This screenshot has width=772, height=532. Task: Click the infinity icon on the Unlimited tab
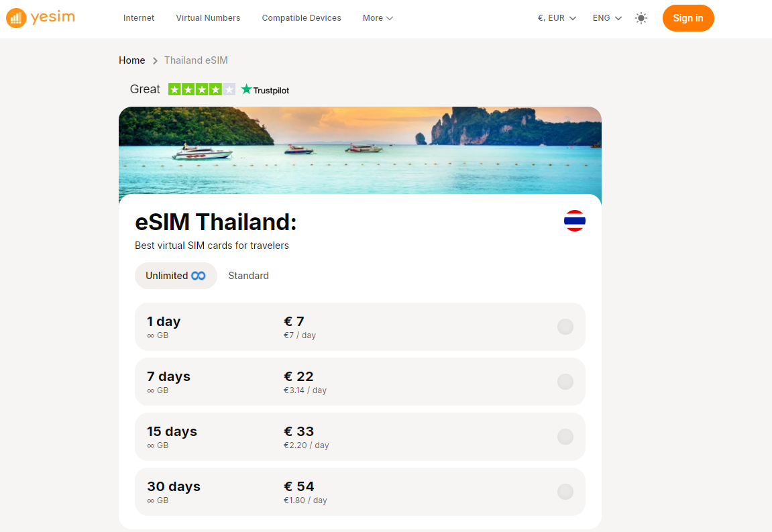coord(197,275)
